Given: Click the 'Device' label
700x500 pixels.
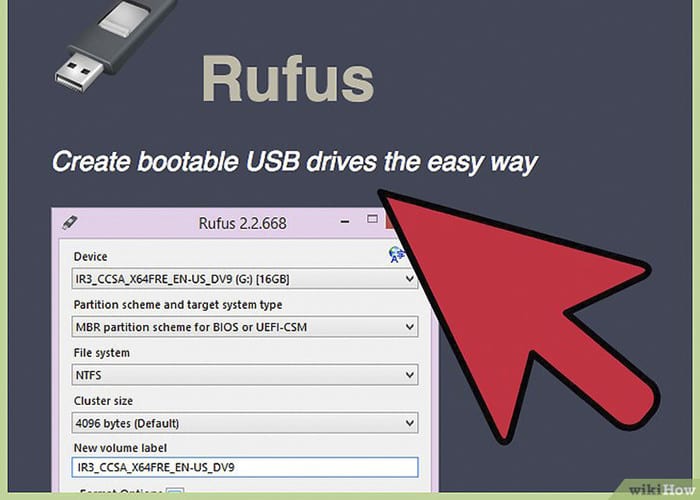Looking at the screenshot, I should (x=90, y=257).
